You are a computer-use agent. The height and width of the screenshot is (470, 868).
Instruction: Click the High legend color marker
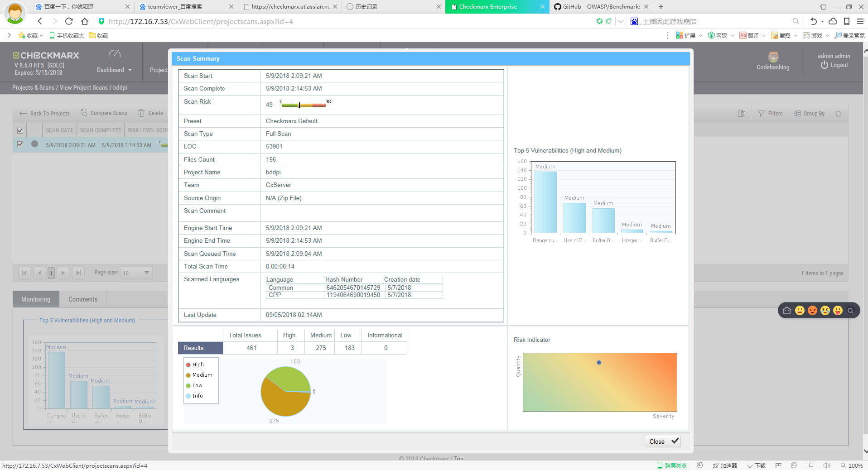pos(188,365)
